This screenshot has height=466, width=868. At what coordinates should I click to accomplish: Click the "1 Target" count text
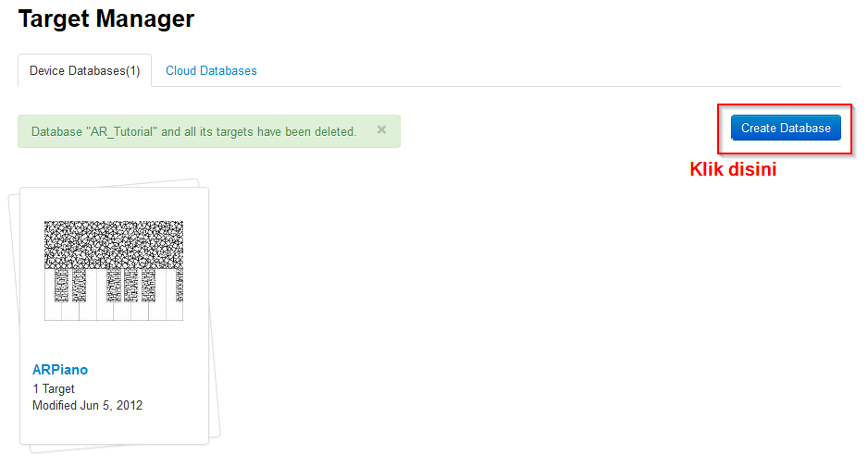click(54, 389)
